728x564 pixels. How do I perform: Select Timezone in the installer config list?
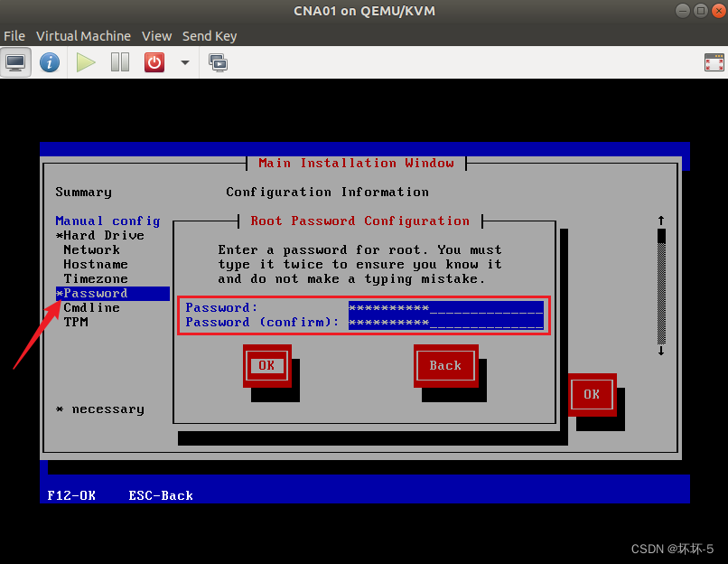pos(95,278)
